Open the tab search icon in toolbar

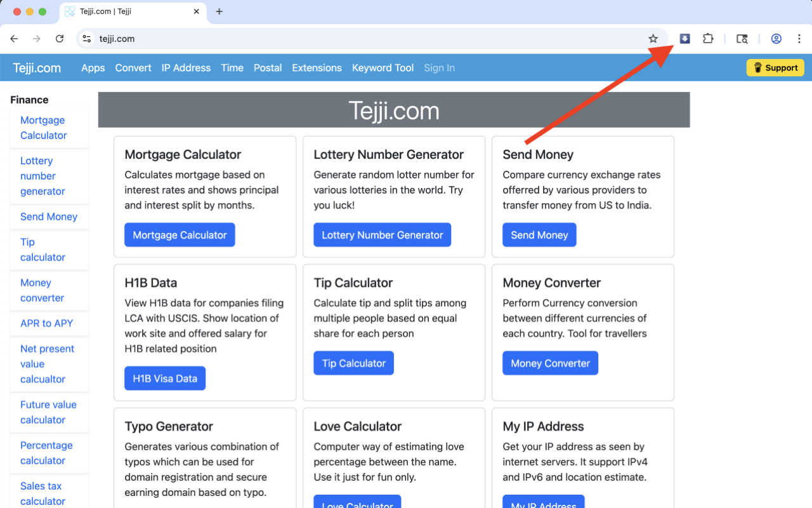pos(742,39)
